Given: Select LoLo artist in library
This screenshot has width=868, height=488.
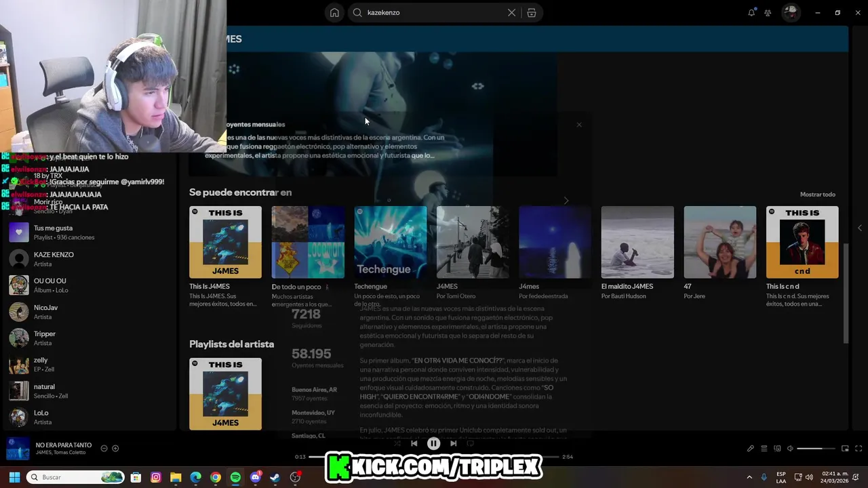Looking at the screenshot, I should click(x=88, y=417).
